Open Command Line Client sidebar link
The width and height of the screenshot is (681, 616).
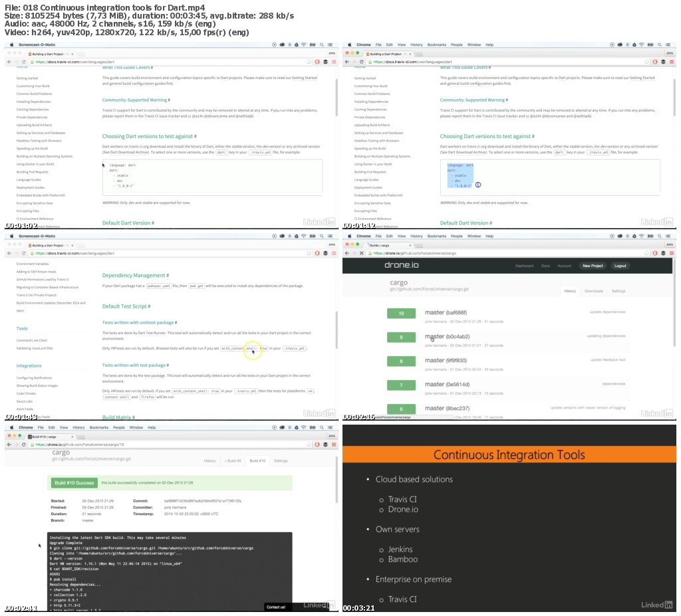pos(32,340)
